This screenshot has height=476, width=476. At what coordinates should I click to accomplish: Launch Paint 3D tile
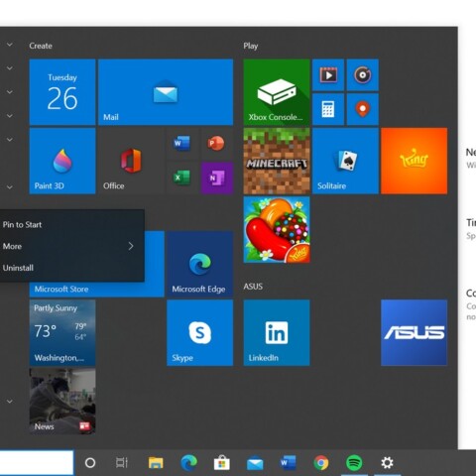(x=62, y=161)
